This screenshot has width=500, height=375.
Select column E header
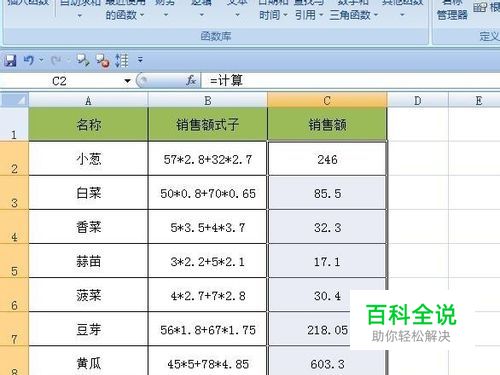click(475, 100)
